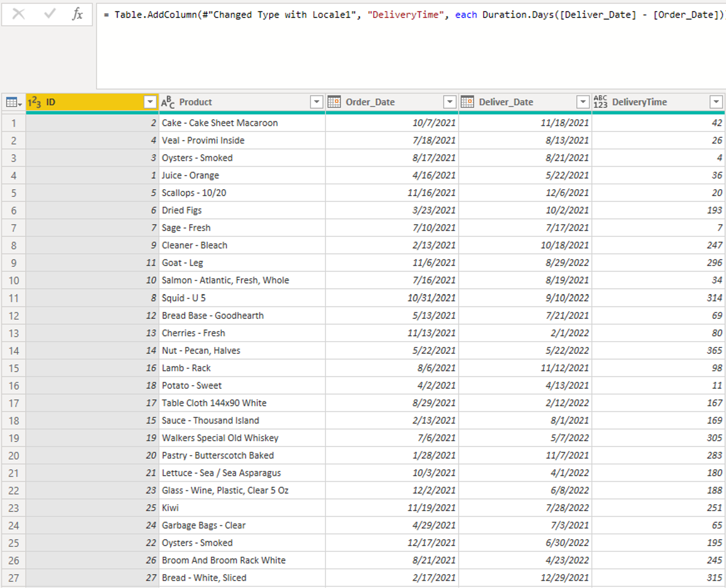Click the Deliver_Date column date type icon
The height and width of the screenshot is (588, 726).
tap(467, 102)
